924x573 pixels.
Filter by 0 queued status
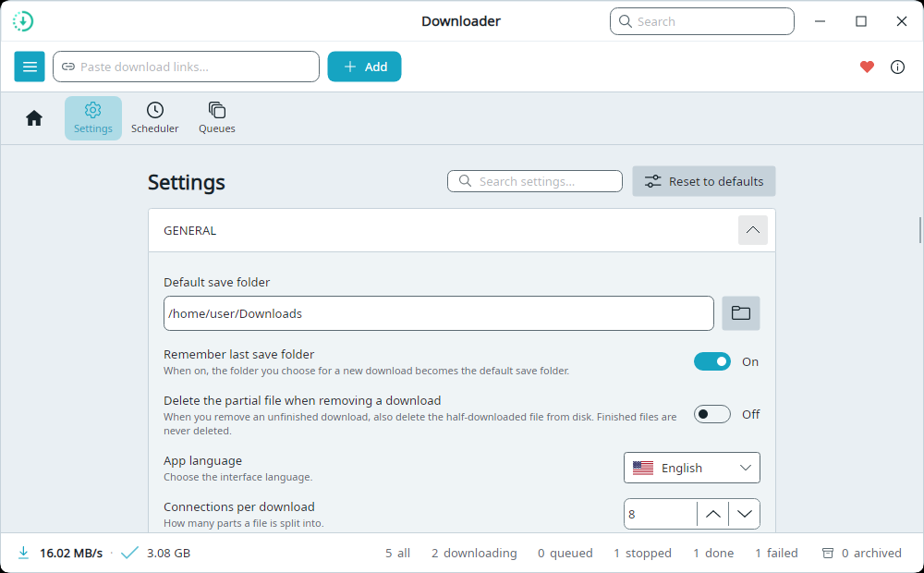(565, 553)
